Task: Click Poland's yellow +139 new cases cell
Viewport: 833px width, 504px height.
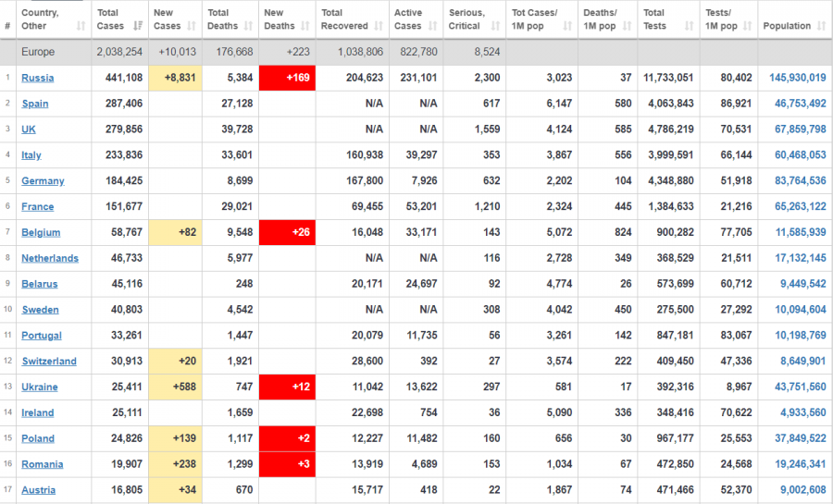Action: click(175, 439)
